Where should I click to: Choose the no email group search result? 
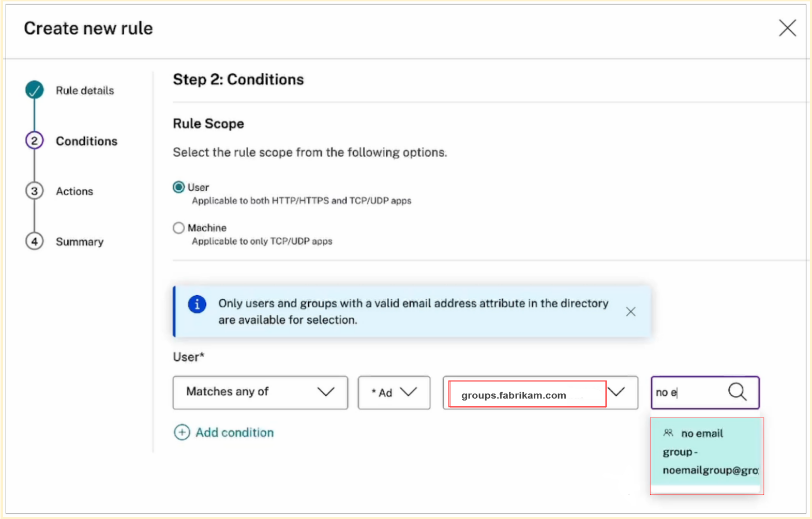(x=706, y=452)
